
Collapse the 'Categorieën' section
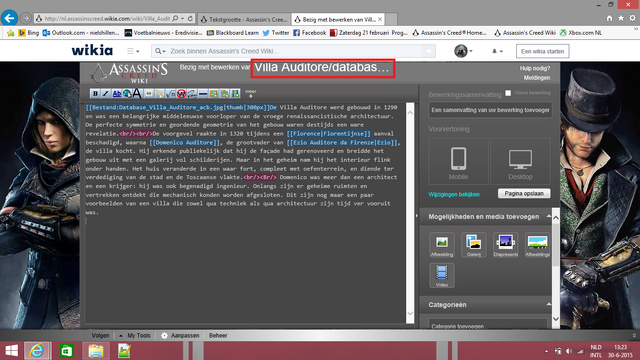[x=549, y=304]
